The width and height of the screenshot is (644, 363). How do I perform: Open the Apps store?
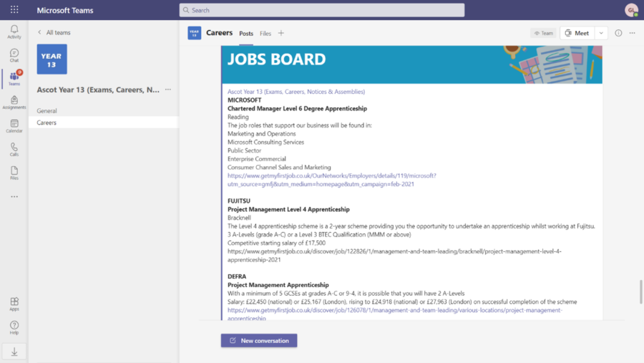point(14,304)
